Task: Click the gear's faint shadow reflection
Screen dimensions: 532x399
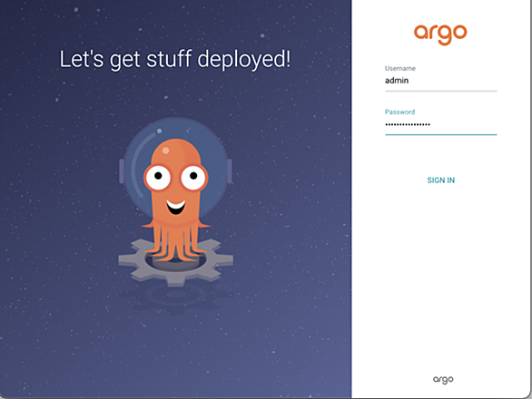Action: 175,298
